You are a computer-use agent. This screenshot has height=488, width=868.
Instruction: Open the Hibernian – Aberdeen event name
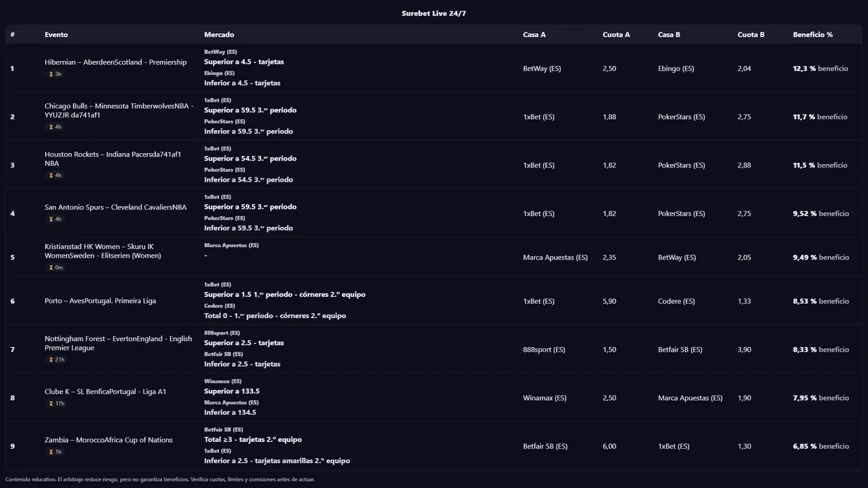[115, 62]
